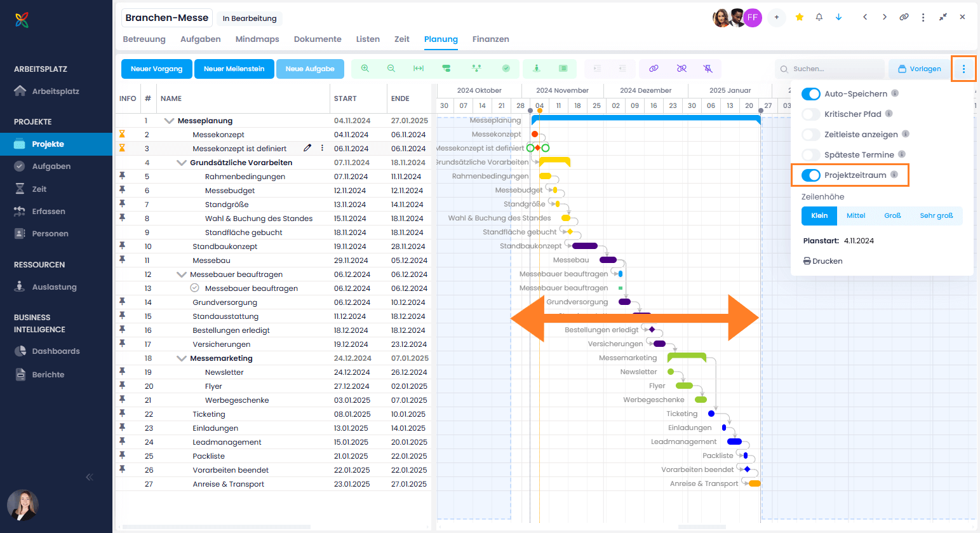Image resolution: width=980 pixels, height=533 pixels.
Task: Click the info icon beside Auto-Speichern
Action: coord(895,93)
